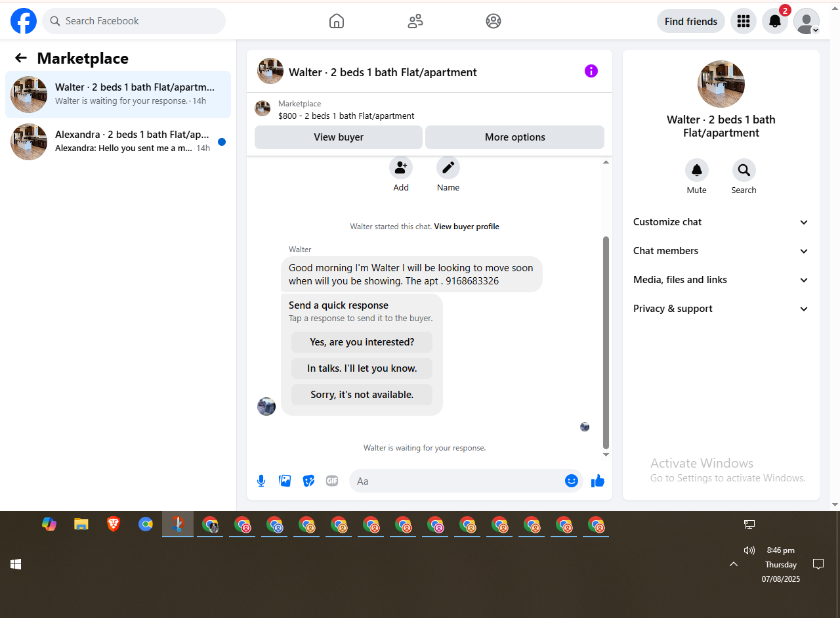
Task: Send a thumbs-up like
Action: [x=597, y=481]
